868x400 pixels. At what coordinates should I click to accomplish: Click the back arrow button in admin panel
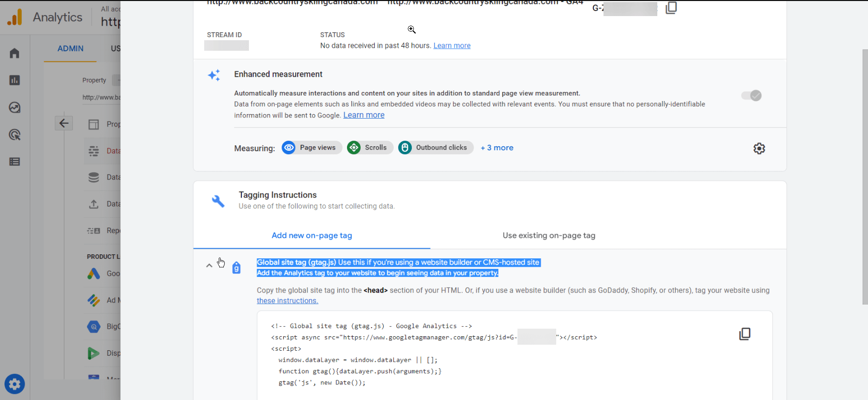[64, 123]
